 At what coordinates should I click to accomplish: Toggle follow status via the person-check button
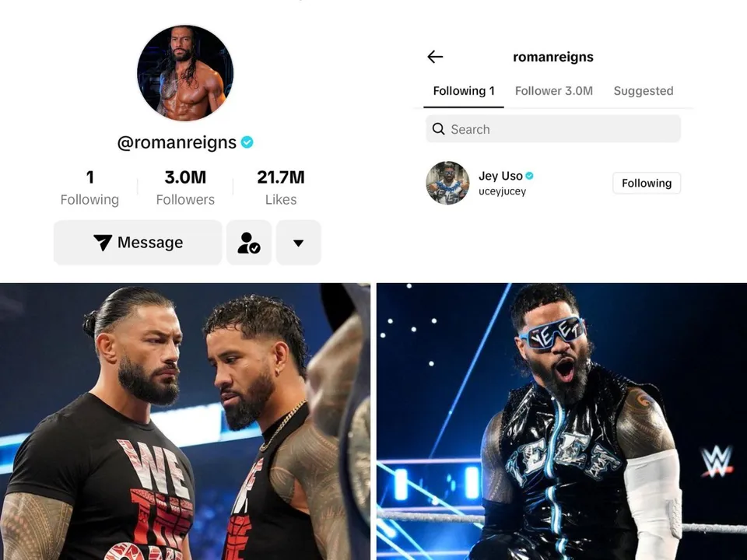tap(249, 242)
